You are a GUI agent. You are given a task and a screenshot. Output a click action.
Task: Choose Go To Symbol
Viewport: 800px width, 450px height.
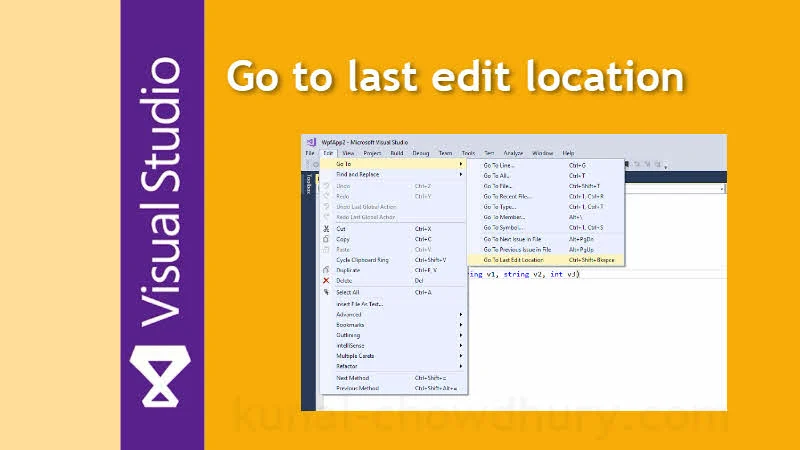click(x=545, y=228)
